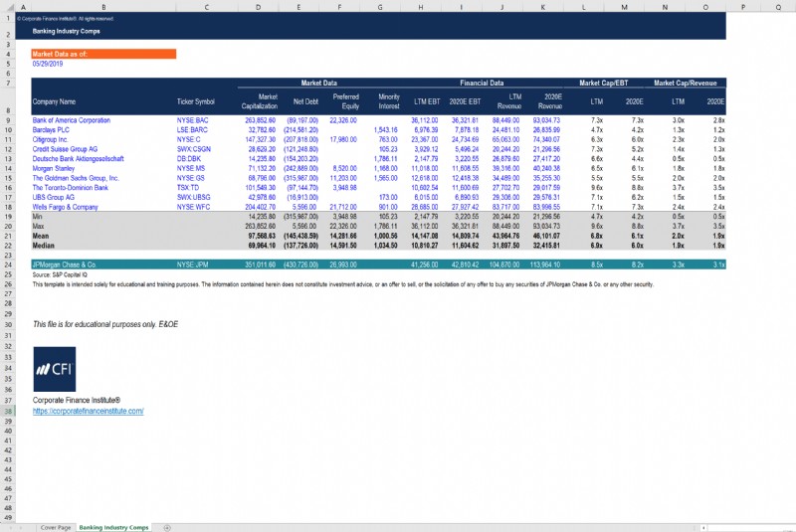Select the 'JPMorgan Chase & Co.' cell
Image resolution: width=796 pixels, height=532 pixels.
point(64,265)
